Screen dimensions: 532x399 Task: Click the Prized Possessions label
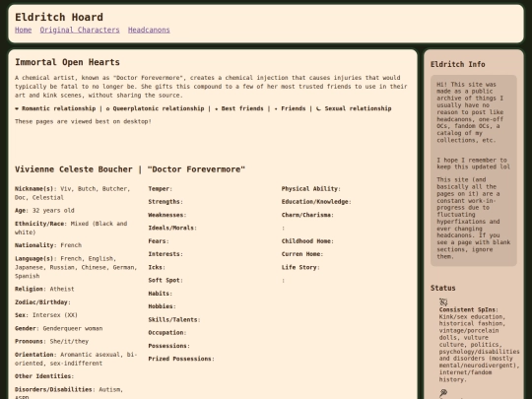[181, 359]
